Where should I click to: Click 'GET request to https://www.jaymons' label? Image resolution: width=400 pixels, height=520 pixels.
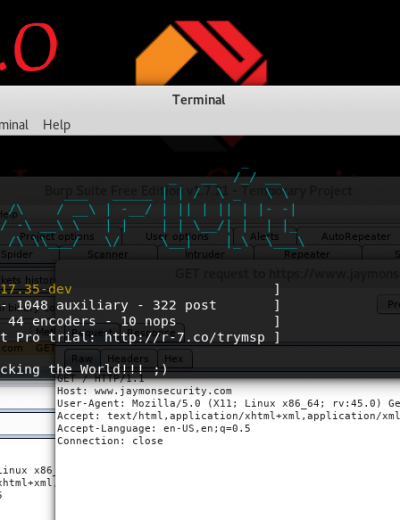[x=287, y=274]
